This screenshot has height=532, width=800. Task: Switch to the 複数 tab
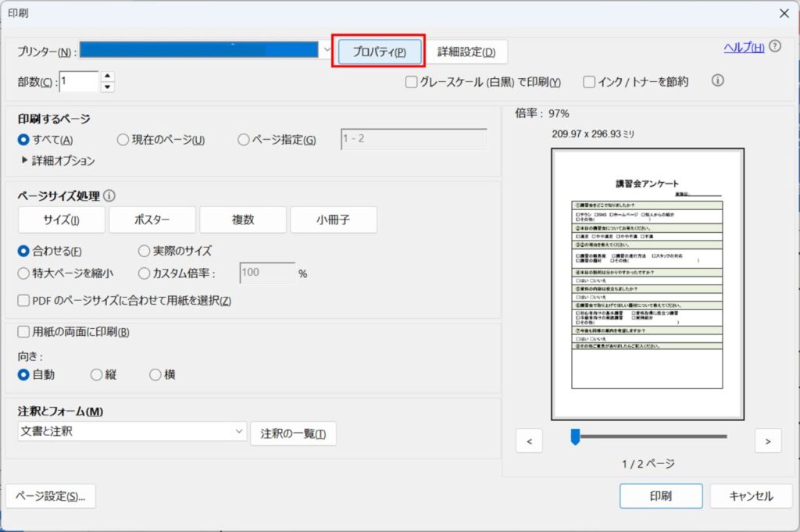pos(243,220)
